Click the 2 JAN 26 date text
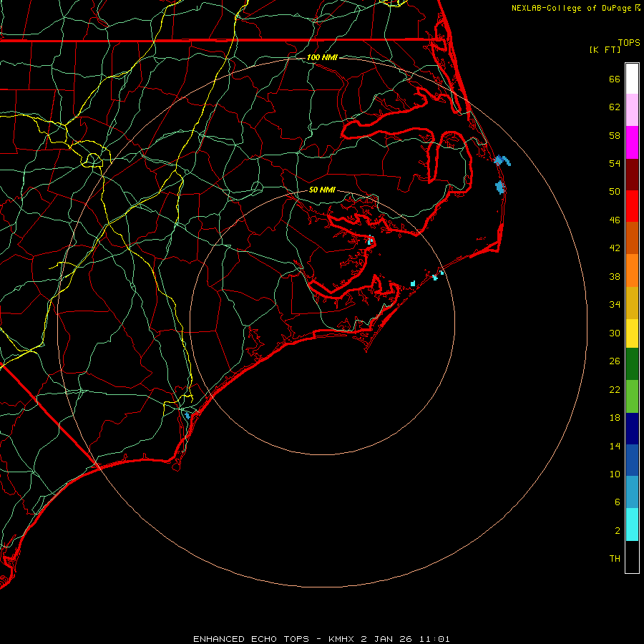Viewport: 644px width, 644px height. (x=388, y=639)
